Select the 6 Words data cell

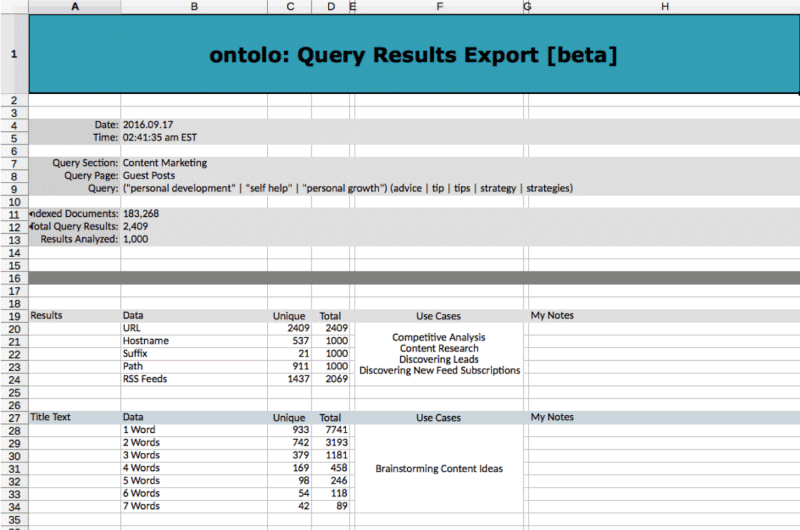(194, 493)
